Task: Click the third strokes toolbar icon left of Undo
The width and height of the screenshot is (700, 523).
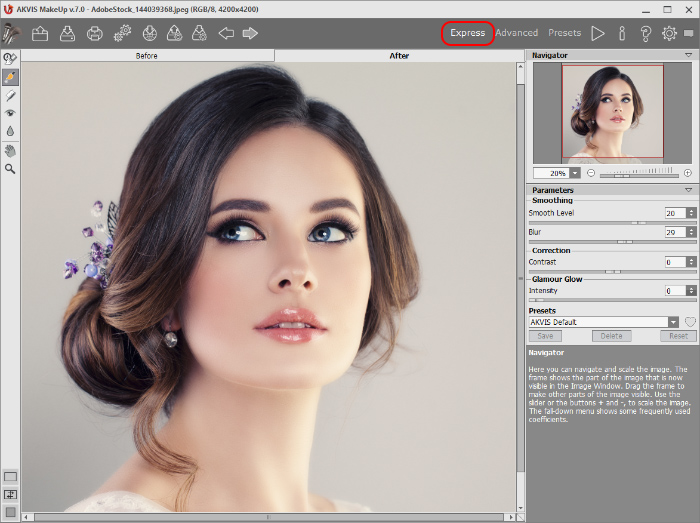Action: coord(199,33)
